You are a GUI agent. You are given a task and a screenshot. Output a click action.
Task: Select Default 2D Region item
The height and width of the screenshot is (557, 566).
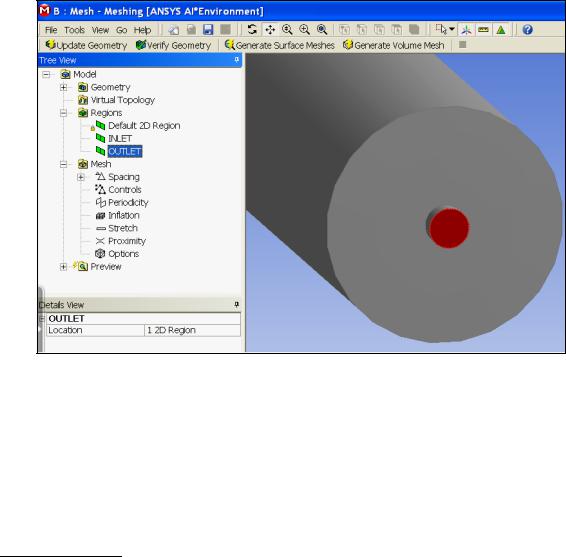pyautogui.click(x=144, y=126)
